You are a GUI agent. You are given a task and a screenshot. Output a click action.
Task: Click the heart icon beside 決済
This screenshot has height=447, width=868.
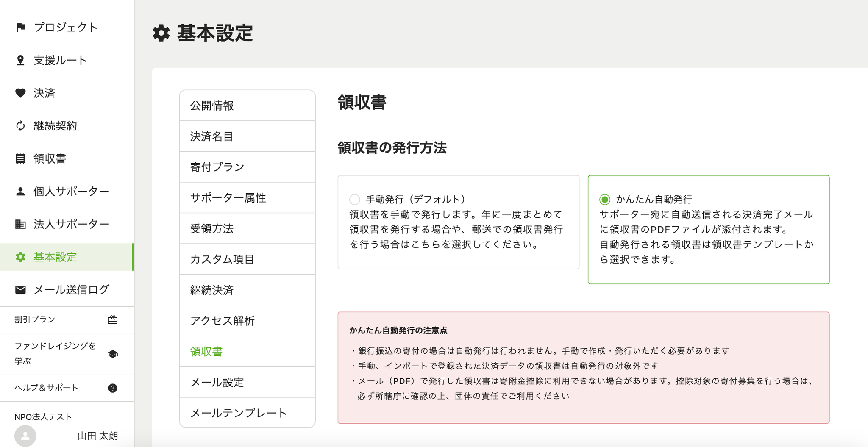(20, 93)
